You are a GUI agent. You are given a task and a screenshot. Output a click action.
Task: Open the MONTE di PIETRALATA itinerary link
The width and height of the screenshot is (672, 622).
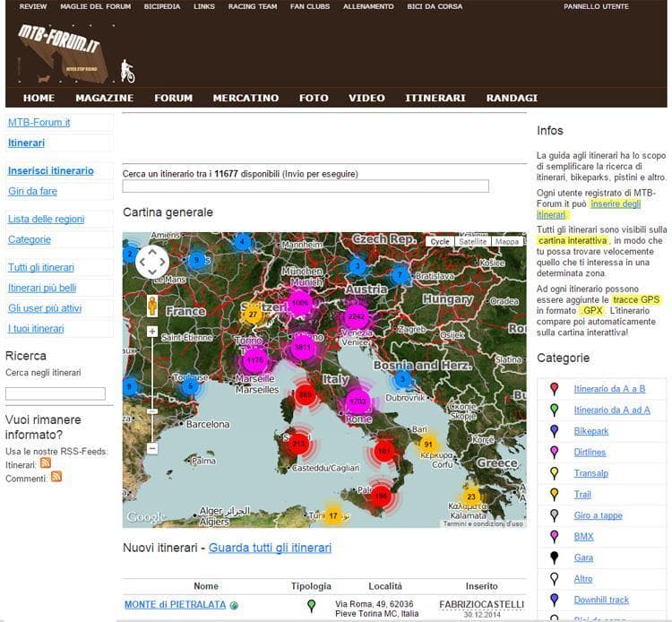[175, 604]
